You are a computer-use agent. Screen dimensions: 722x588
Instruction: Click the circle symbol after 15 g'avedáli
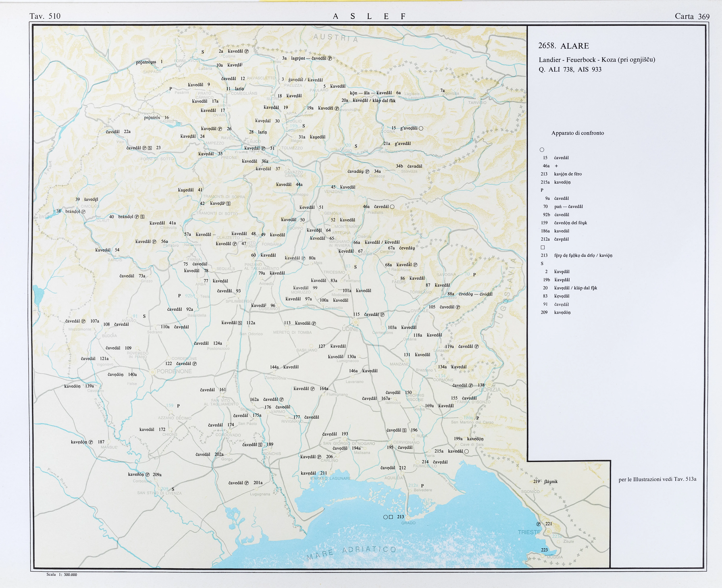pos(421,128)
